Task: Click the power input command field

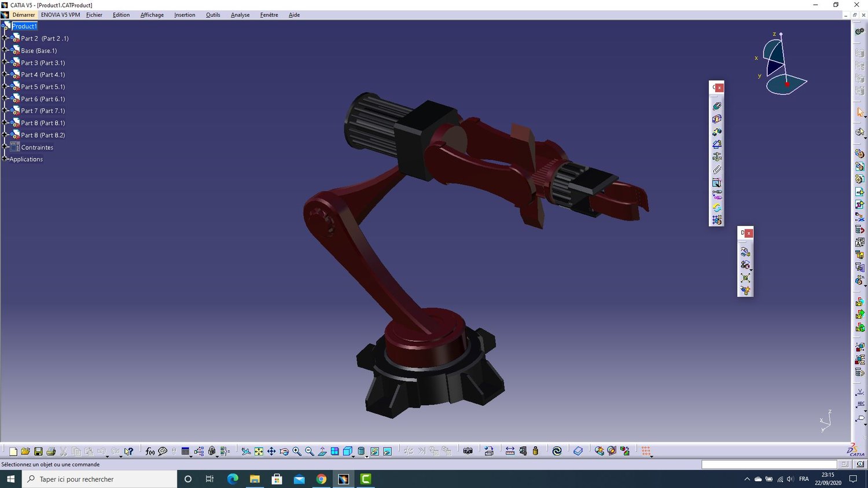Action: click(769, 464)
